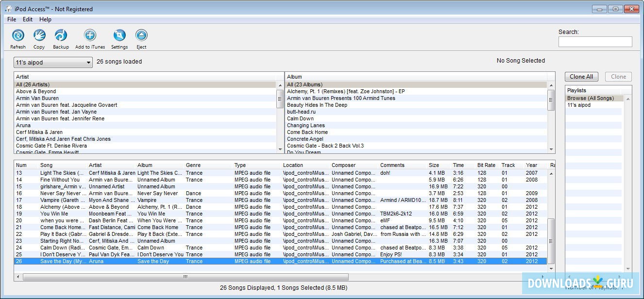Open the 11's aipod device dropdown
Screen dimensions: 644x299
[x=53, y=63]
